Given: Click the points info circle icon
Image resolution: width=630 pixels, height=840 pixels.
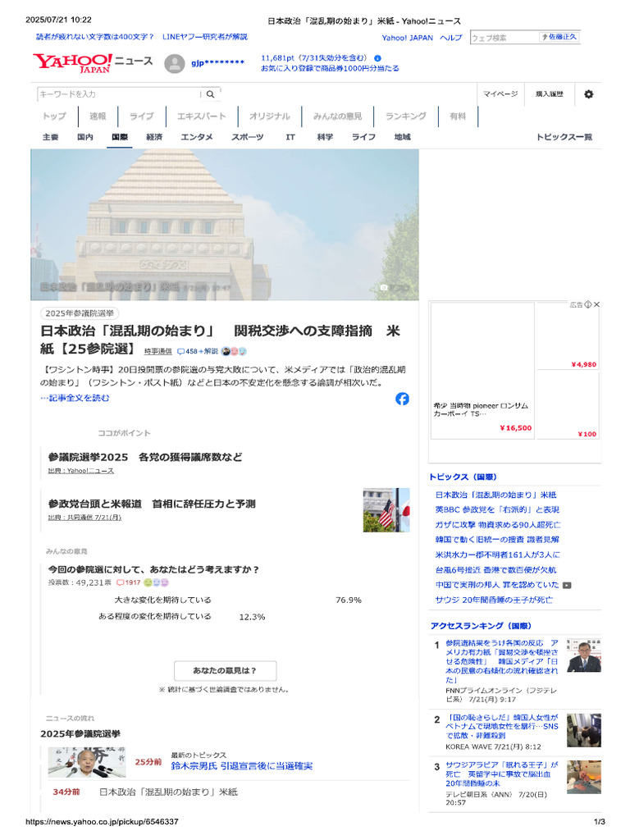Looking at the screenshot, I should 377,58.
